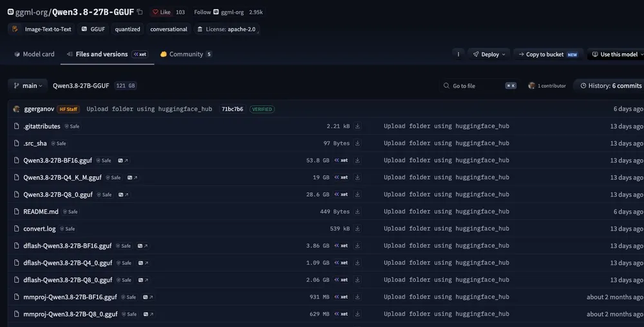Download mmproj-Qwen3.8-27B-BF16.gguf
This screenshot has width=644, height=327.
[357, 297]
